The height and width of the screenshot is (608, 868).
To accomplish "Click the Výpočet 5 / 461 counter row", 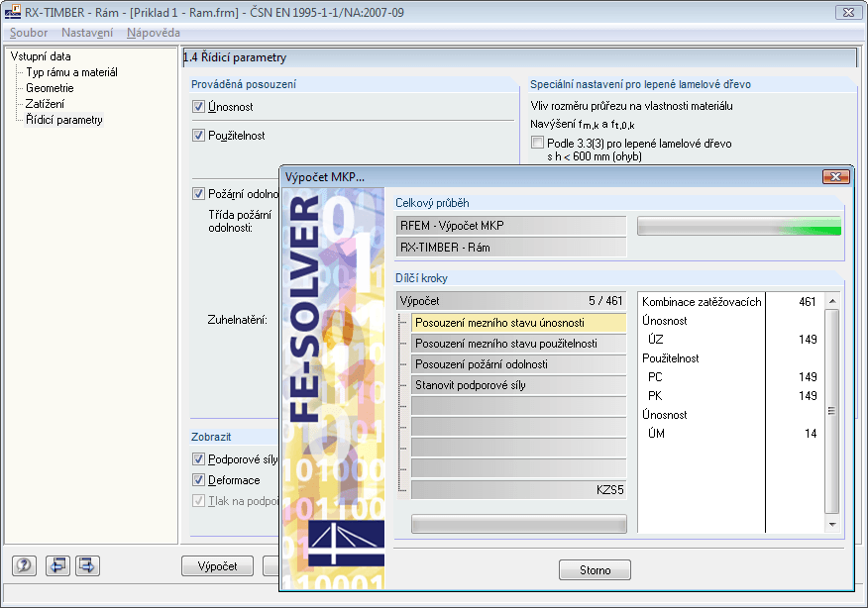I will click(511, 301).
